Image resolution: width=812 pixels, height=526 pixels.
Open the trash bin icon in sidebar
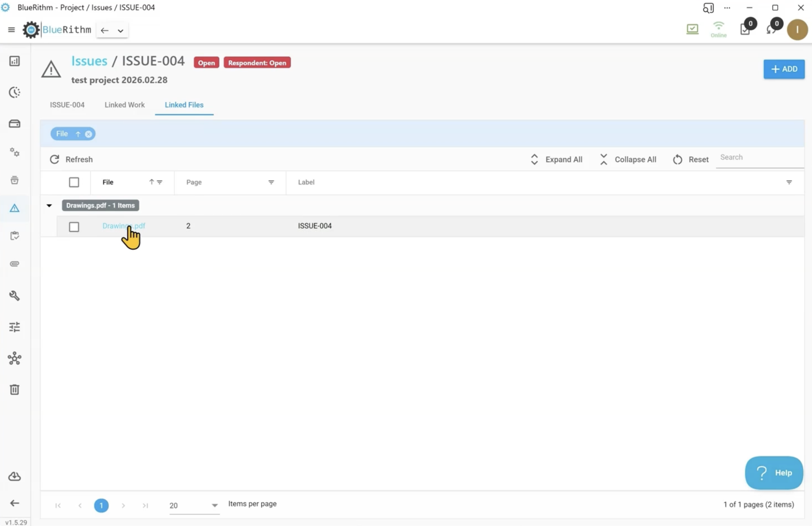click(14, 390)
